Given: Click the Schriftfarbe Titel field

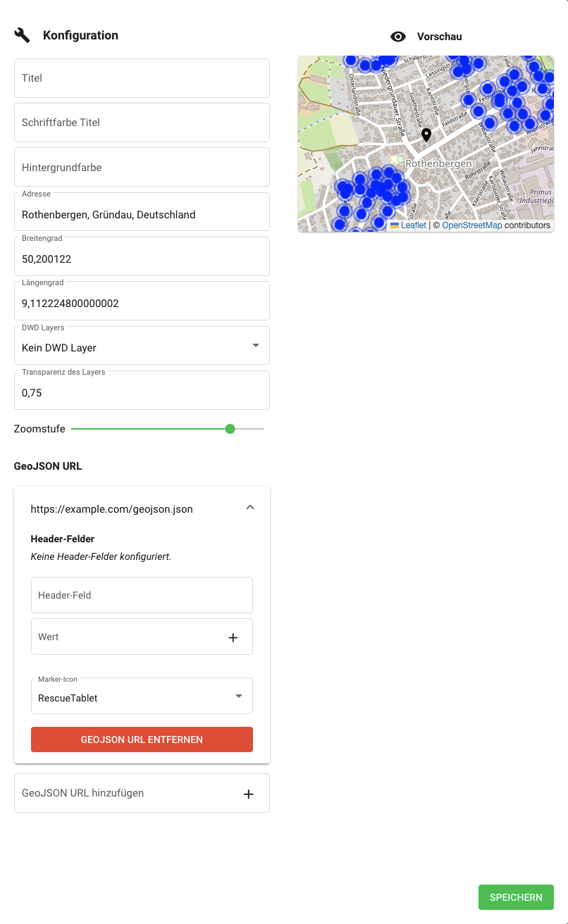Looking at the screenshot, I should coord(142,123).
